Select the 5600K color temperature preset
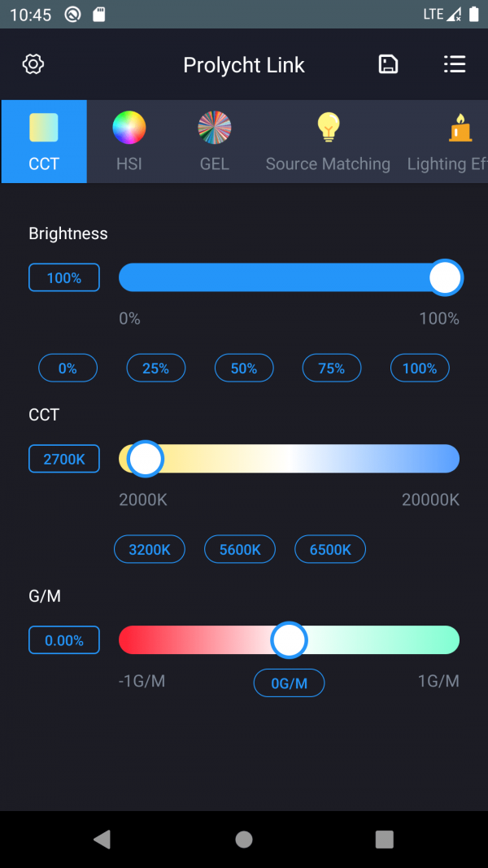 coord(240,550)
